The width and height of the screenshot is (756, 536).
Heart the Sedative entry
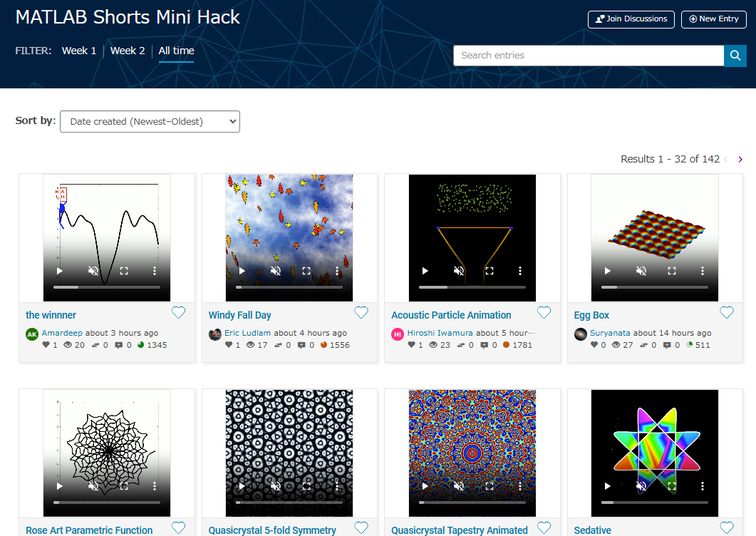[727, 527]
